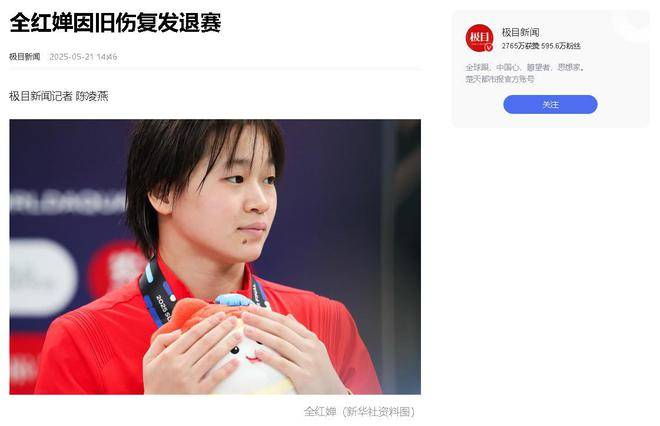The width and height of the screenshot is (660, 426).
Task: Click the article headline 全红婵因旧伤复发退赛
Action: 115,23
